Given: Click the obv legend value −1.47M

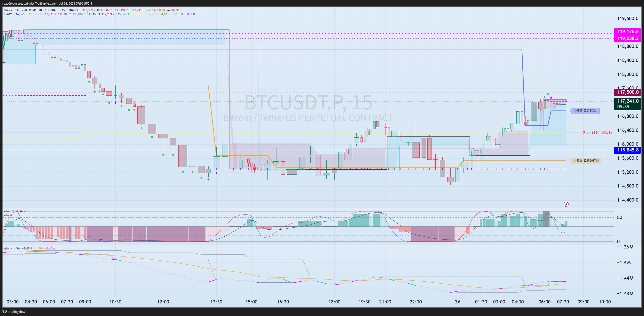Looking at the screenshot, I should pos(27,248).
